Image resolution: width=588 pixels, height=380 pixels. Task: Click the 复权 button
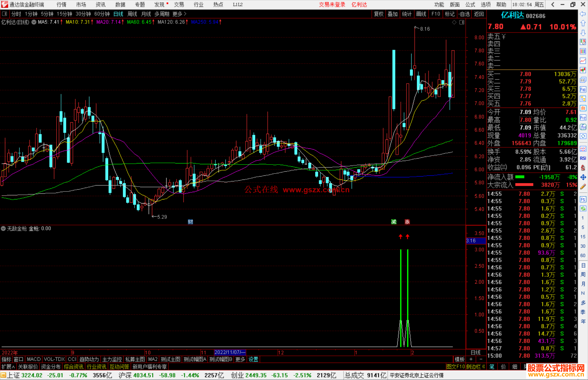pyautogui.click(x=378, y=14)
